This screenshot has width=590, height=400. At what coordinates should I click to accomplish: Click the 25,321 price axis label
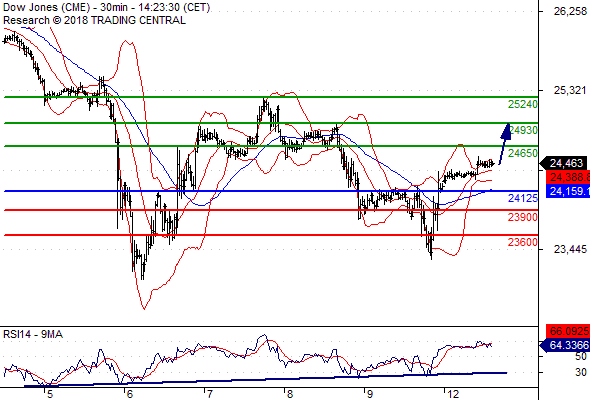(x=570, y=90)
